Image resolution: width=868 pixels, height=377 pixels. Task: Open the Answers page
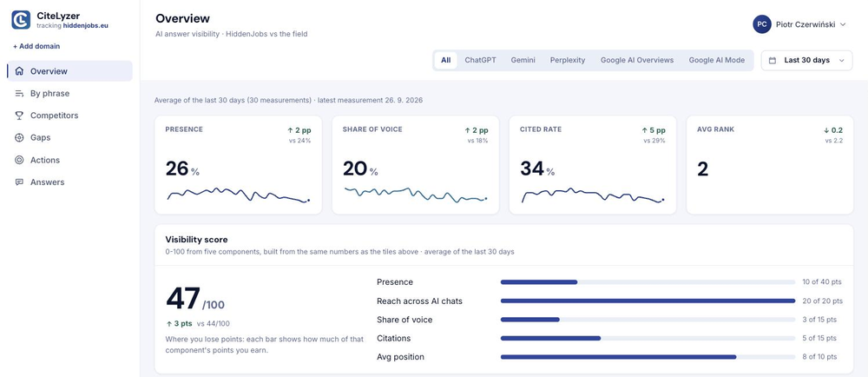(x=69, y=182)
